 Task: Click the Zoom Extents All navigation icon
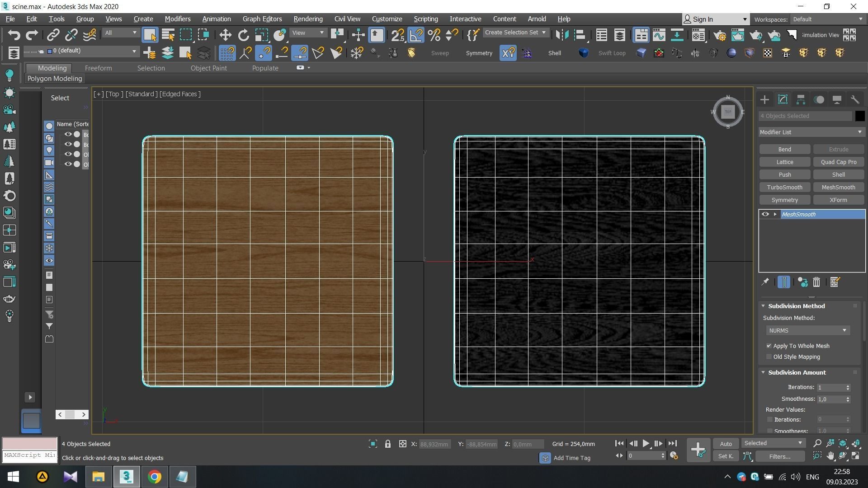(856, 443)
